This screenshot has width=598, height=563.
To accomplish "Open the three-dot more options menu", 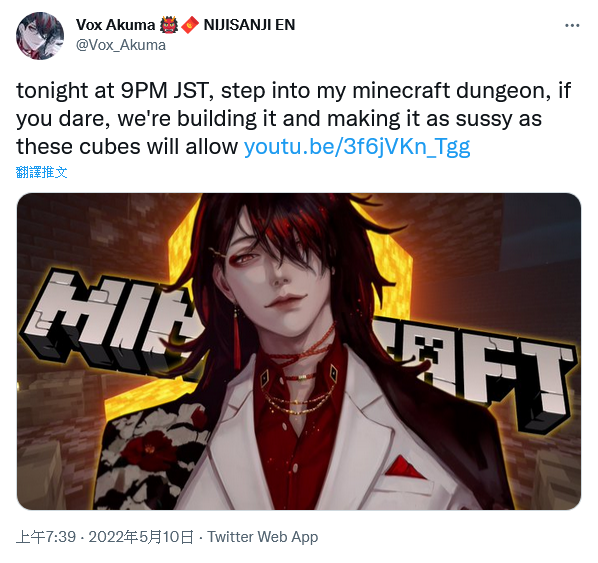I will pos(572,26).
